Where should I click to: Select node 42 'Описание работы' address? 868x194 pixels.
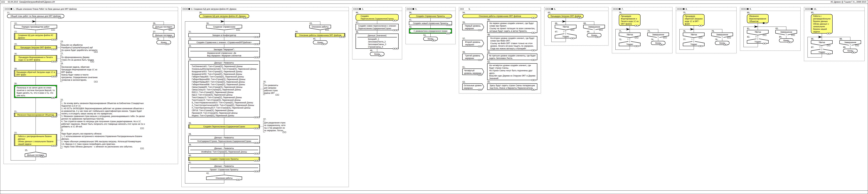pyautogui.click(x=224, y=178)
